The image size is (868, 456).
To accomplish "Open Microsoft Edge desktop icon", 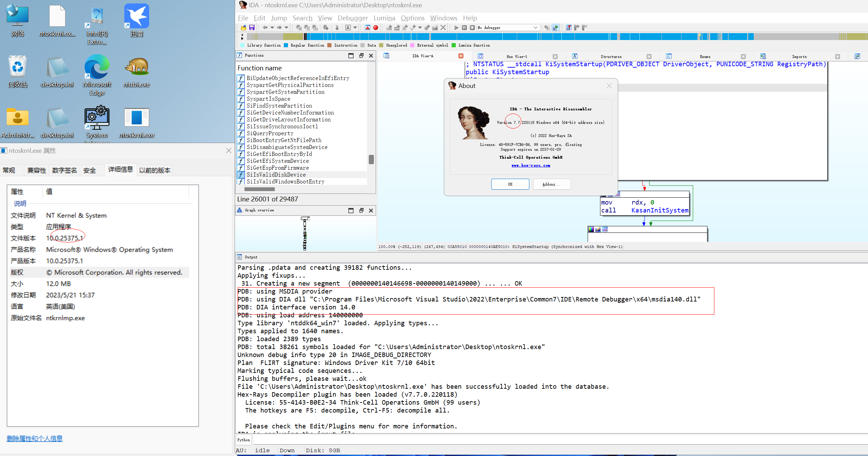I will point(97,75).
